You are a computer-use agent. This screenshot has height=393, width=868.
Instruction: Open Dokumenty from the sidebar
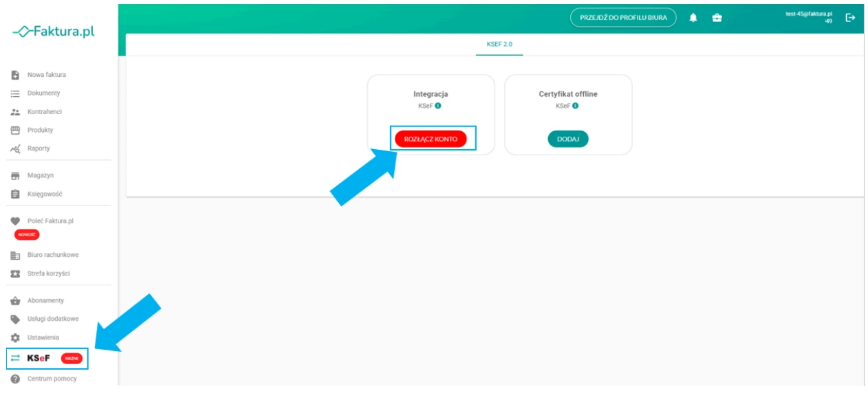[43, 93]
